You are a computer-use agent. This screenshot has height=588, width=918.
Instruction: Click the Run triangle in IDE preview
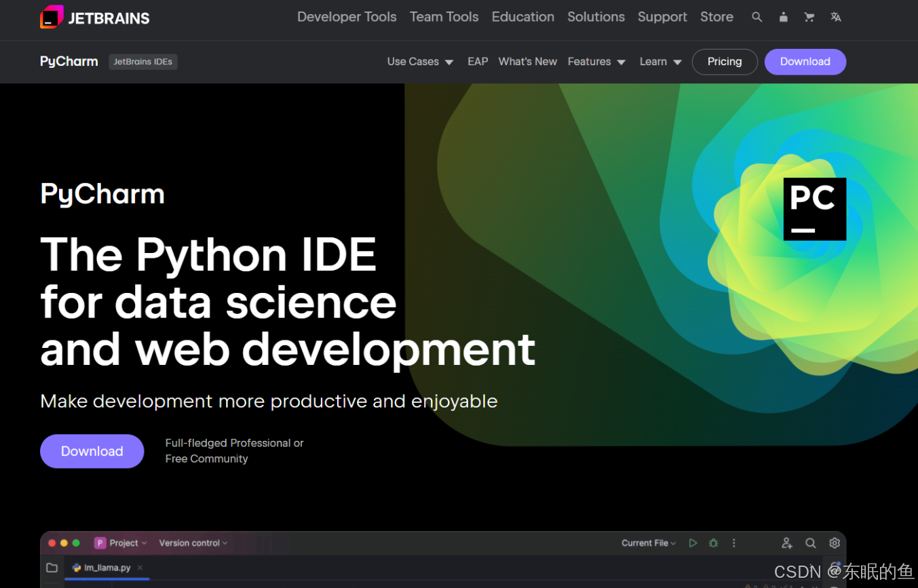tap(693, 543)
